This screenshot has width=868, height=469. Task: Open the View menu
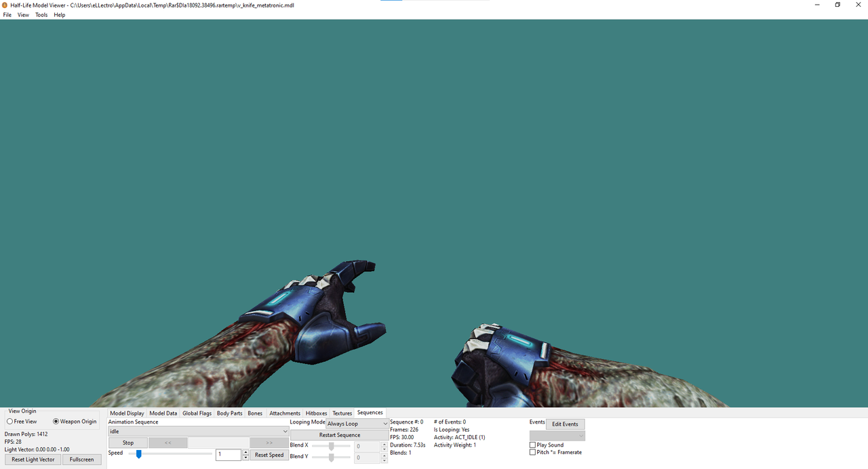coord(23,15)
